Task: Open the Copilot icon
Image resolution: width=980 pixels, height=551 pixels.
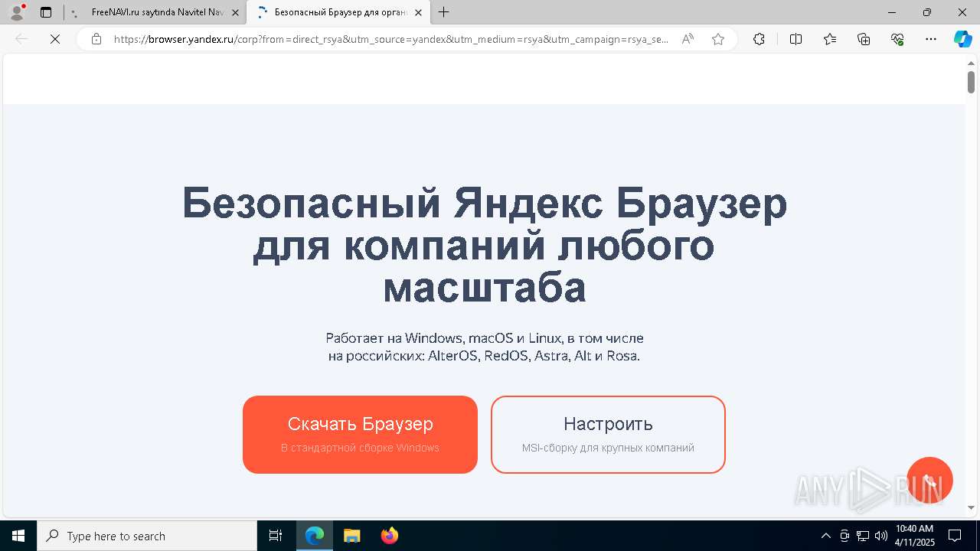Action: [x=963, y=39]
